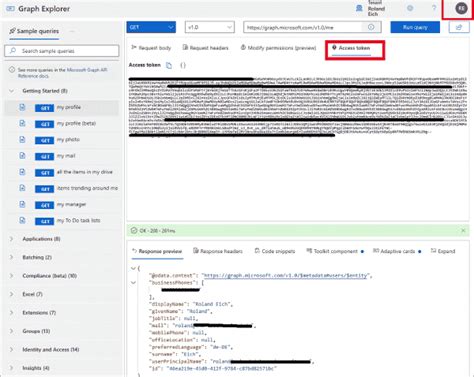Viewport: 474px width, 377px height.
Task: Open the HTTP method GET dropdown
Action: point(151,27)
